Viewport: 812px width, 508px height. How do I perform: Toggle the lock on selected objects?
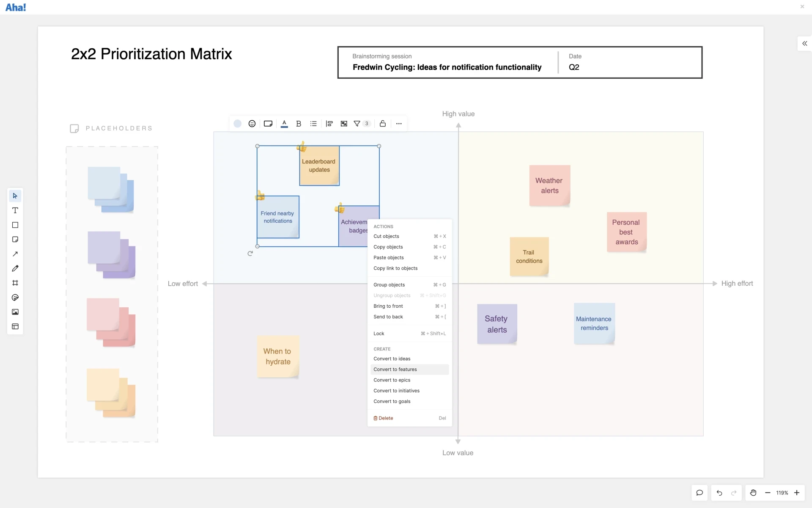(383, 124)
